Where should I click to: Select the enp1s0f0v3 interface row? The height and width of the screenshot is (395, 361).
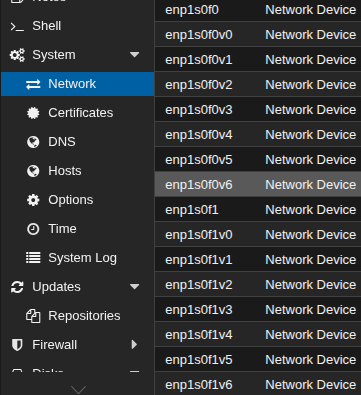[258, 110]
